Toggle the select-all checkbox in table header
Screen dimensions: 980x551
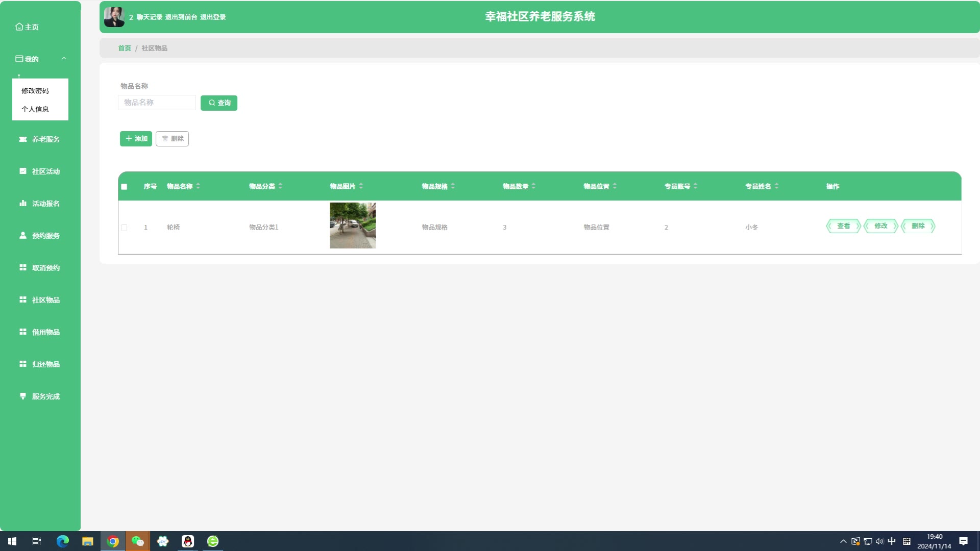pyautogui.click(x=124, y=187)
